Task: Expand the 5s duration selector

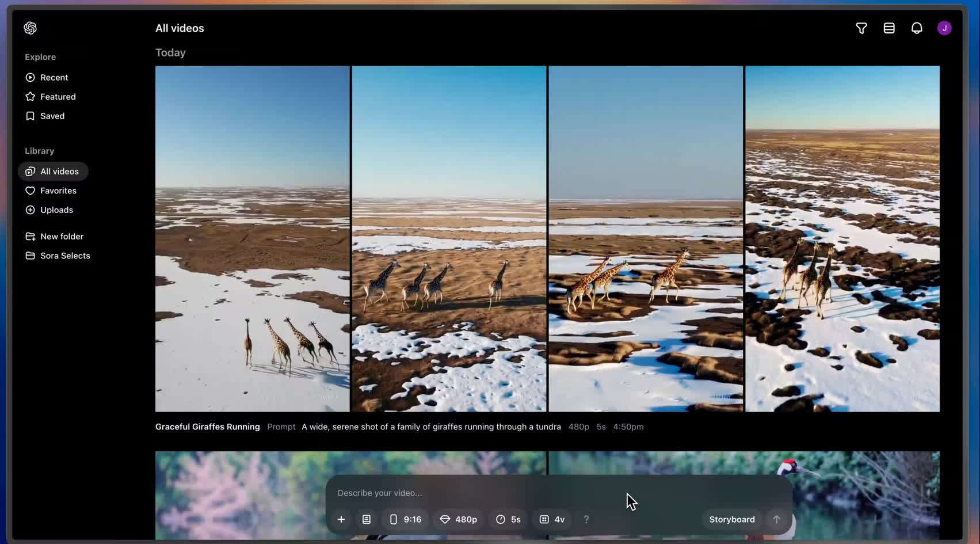Action: pos(508,519)
